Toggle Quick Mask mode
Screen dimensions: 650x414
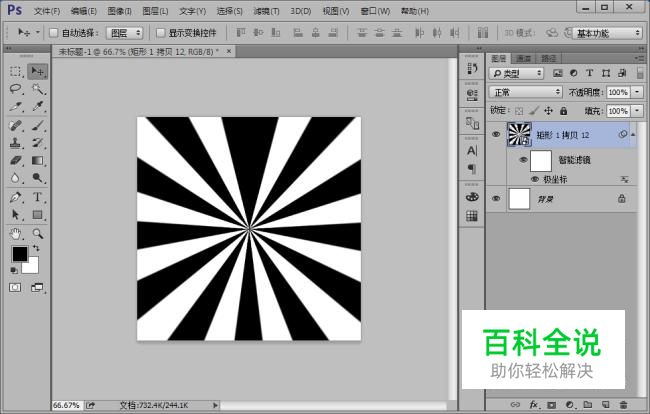15,287
